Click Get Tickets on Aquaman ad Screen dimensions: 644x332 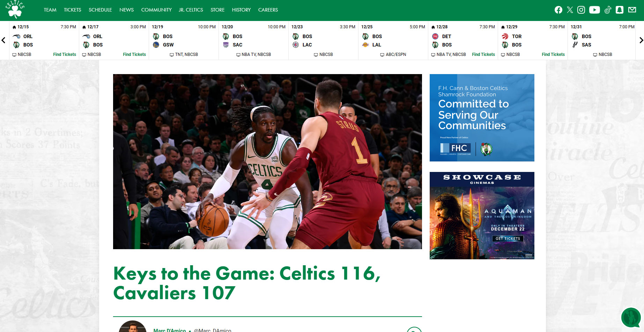(x=508, y=239)
